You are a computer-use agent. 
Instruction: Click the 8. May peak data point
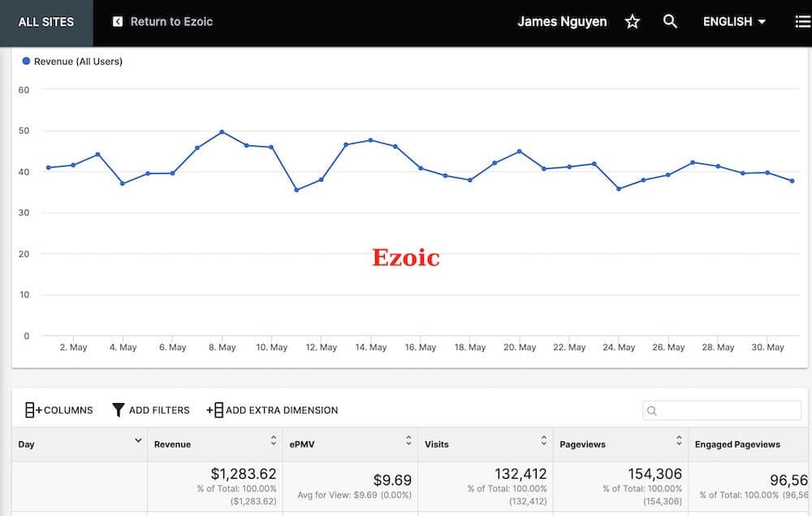pos(222,132)
